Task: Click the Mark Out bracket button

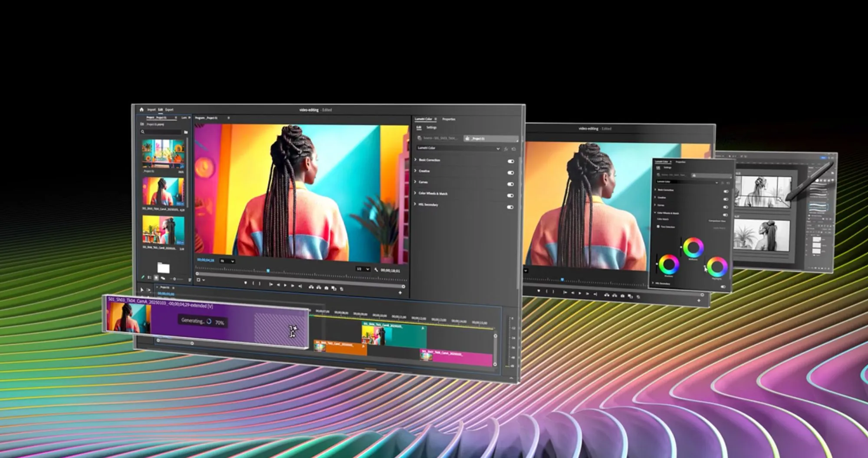Action: 260,283
